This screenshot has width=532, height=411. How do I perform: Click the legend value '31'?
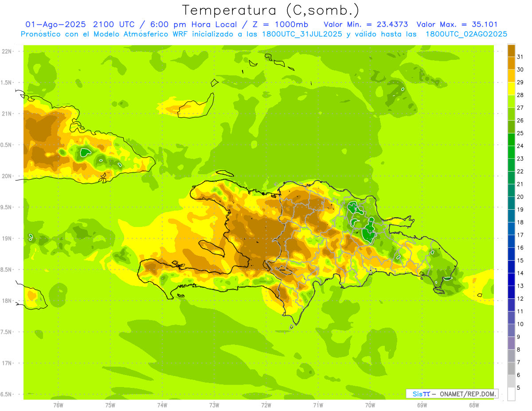click(520, 57)
